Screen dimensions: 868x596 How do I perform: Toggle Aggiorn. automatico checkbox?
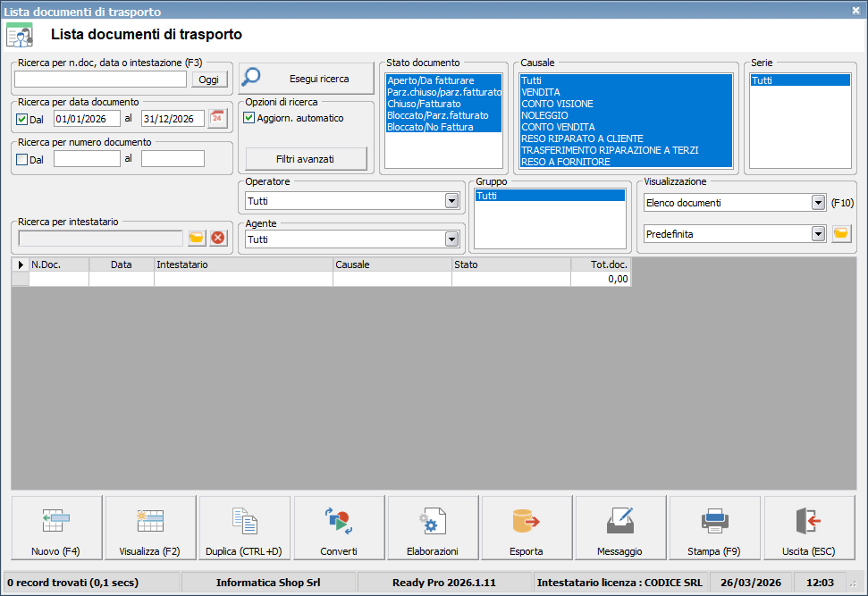[x=249, y=118]
